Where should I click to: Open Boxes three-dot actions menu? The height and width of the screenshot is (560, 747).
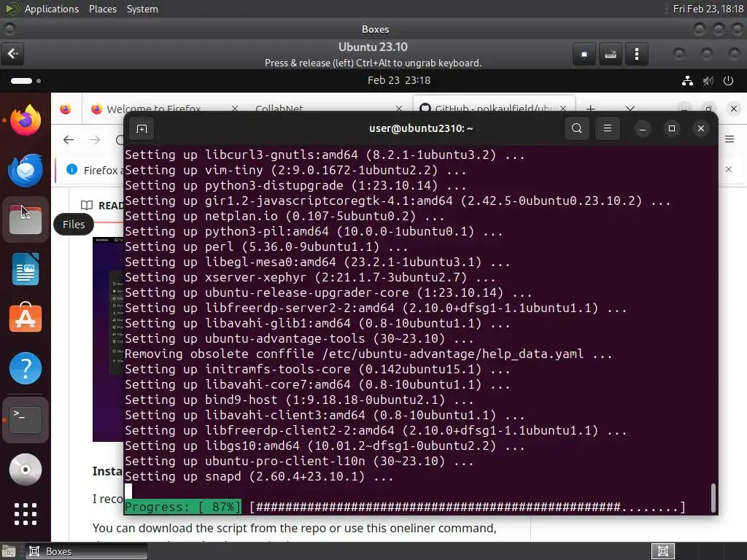[x=636, y=54]
